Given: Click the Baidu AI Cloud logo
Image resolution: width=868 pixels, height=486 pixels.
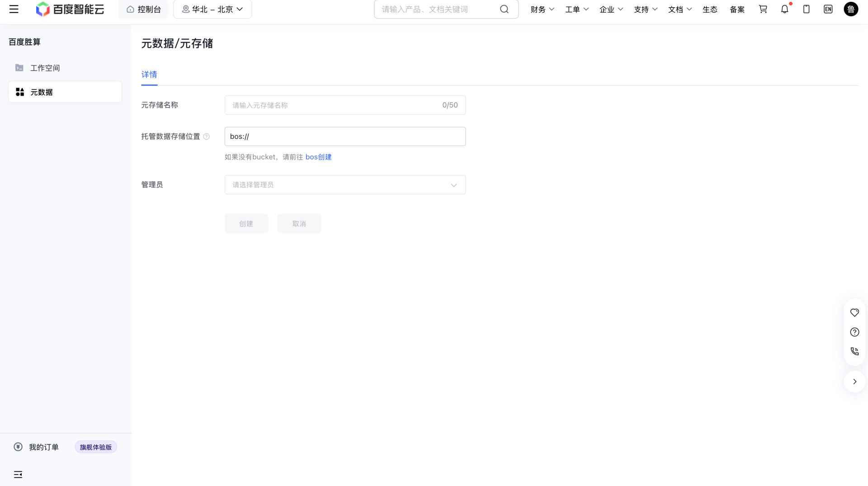Looking at the screenshot, I should tap(70, 9).
